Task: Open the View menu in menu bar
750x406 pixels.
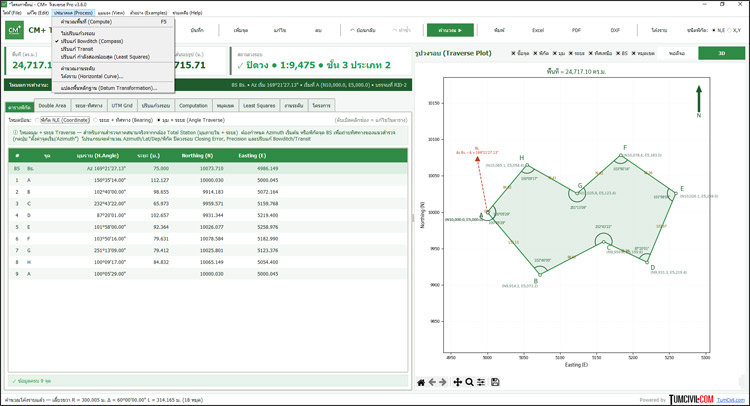Action: (111, 13)
